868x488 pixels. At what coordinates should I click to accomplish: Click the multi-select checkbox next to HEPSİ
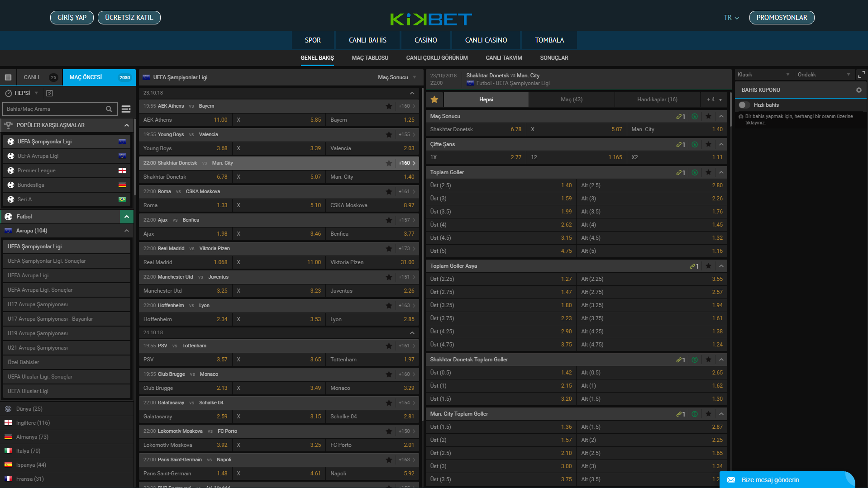tap(50, 93)
